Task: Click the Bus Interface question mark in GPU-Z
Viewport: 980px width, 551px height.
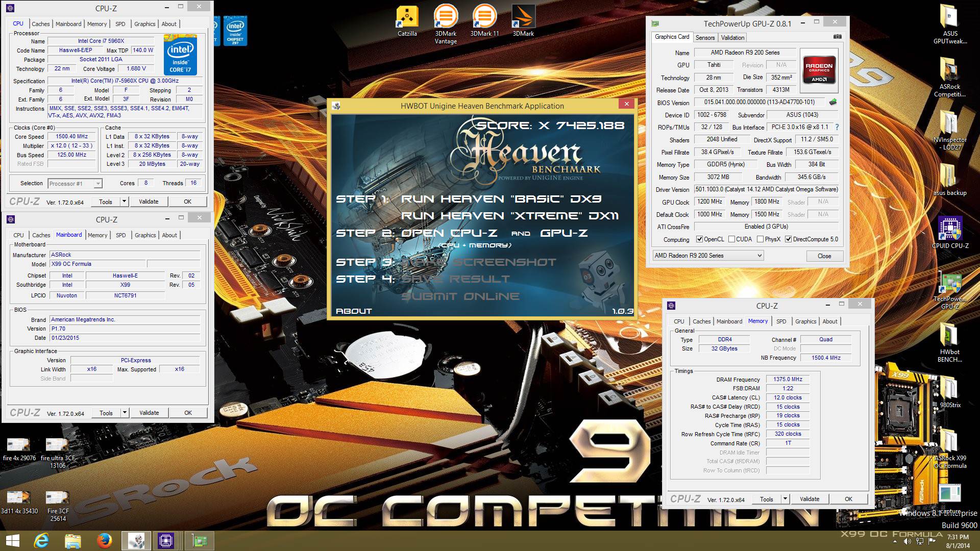Action: point(837,127)
